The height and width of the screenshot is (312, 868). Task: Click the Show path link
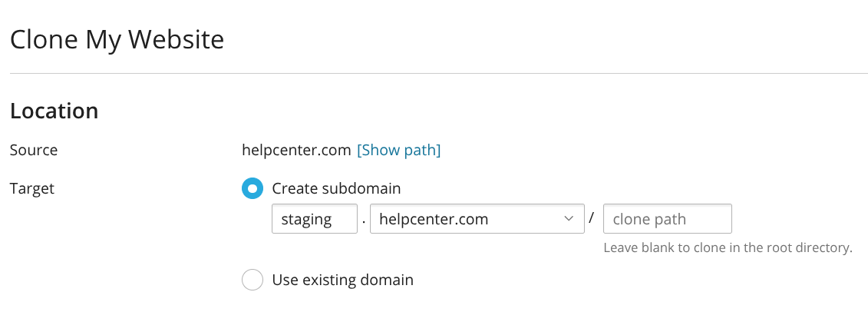[x=398, y=150]
